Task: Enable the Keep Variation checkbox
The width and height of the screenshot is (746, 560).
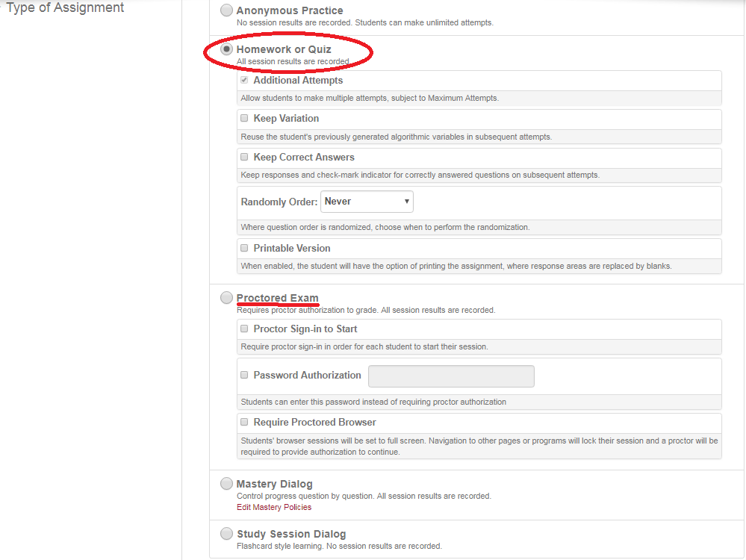Action: coord(244,118)
